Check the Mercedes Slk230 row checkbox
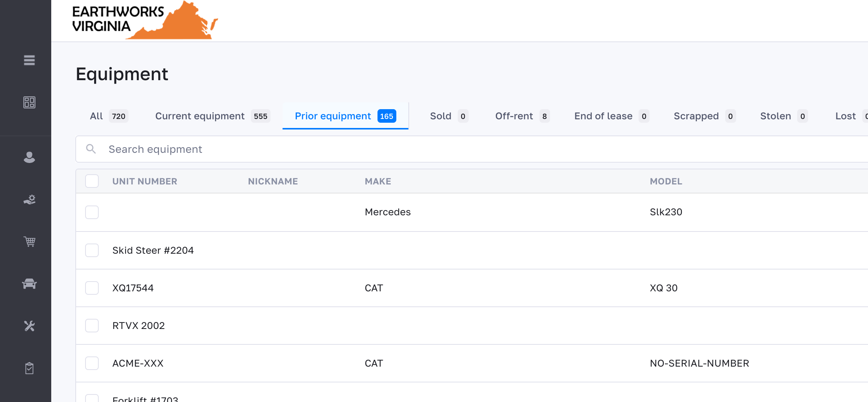This screenshot has width=868, height=402. coord(92,212)
